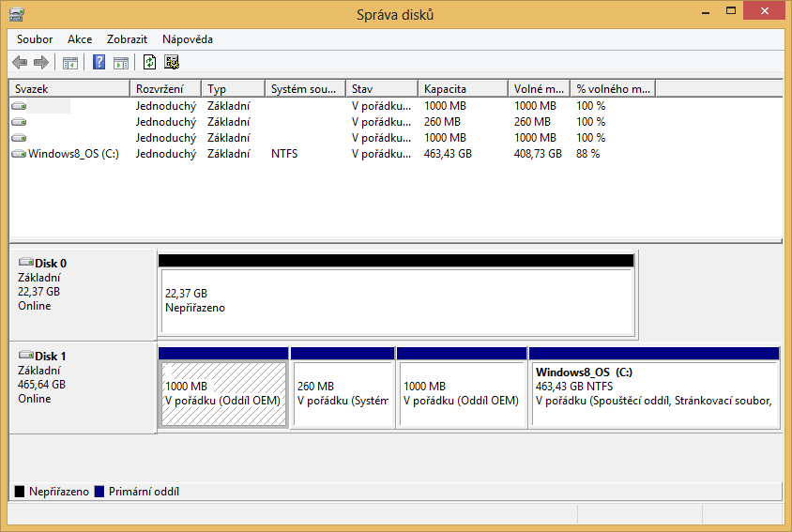This screenshot has height=532, width=792.
Task: Sort volumes by the Svazek column header
Action: point(69,89)
